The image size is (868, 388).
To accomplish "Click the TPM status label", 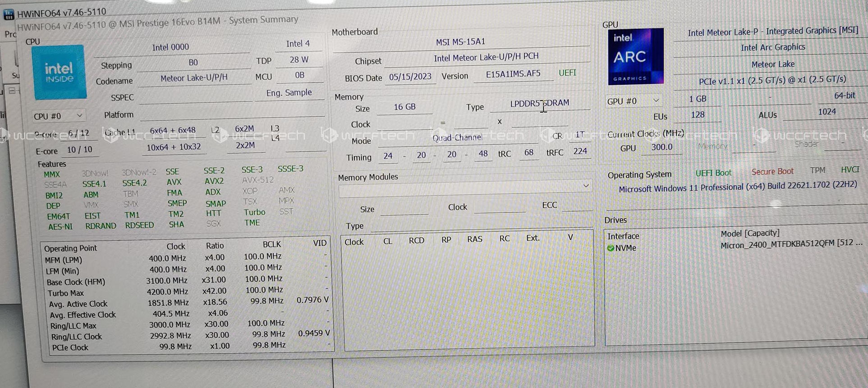I will [x=817, y=170].
